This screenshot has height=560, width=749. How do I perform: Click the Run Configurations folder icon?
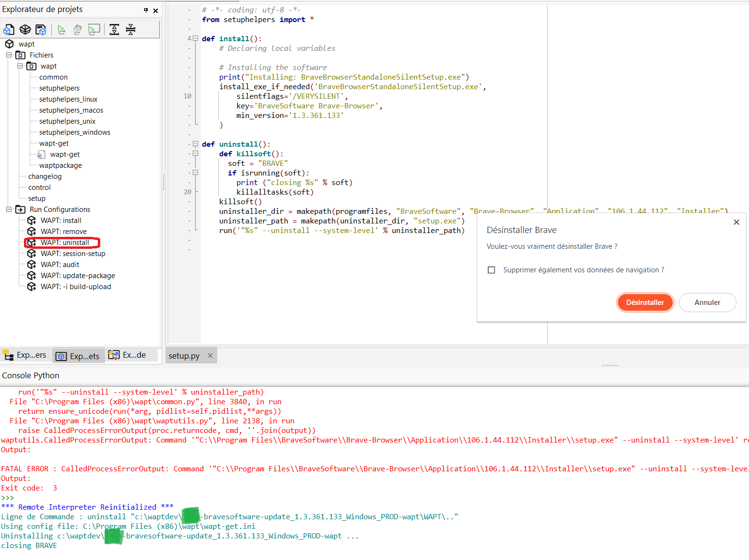pyautogui.click(x=21, y=210)
